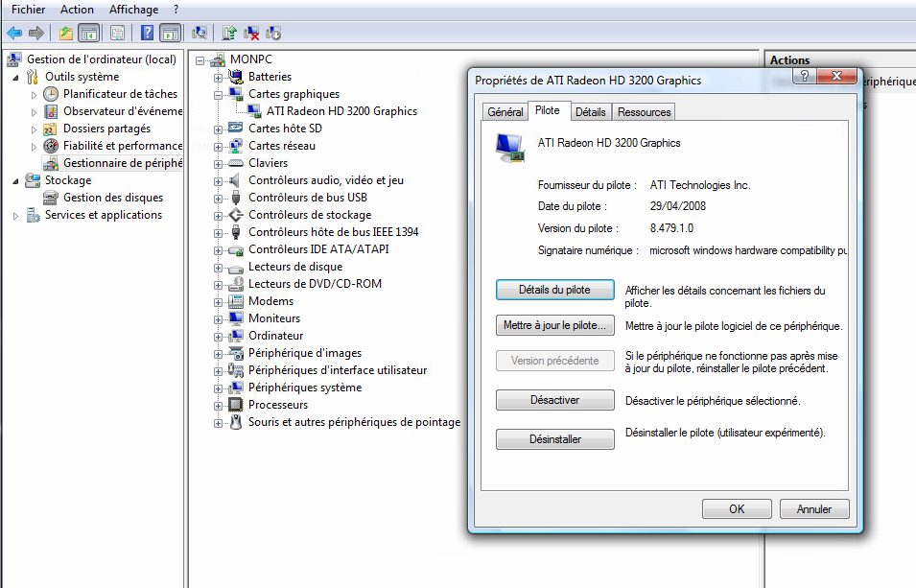Viewport: 916px width, 588px height.
Task: Click the Planificateur de tâches clock icon
Action: coord(51,93)
